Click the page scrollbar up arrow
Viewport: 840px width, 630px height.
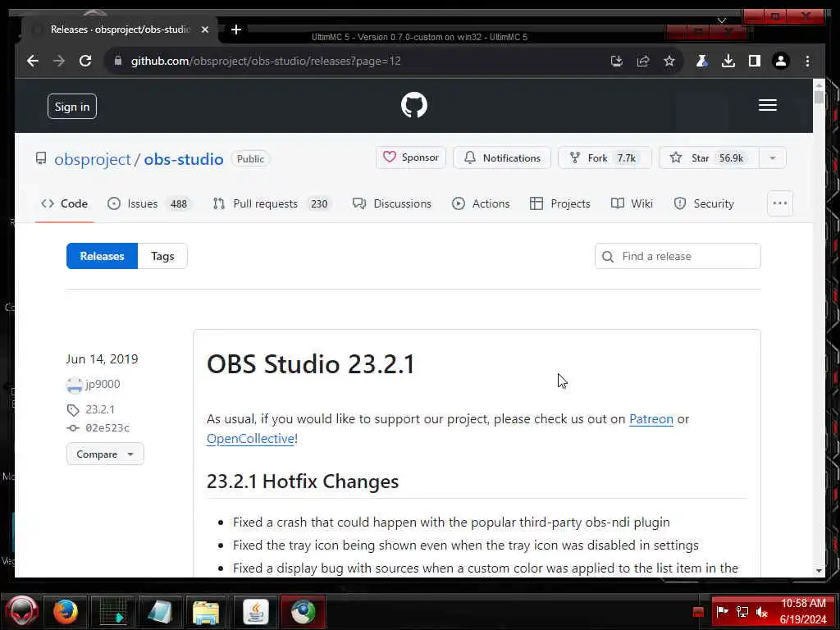coord(819,84)
